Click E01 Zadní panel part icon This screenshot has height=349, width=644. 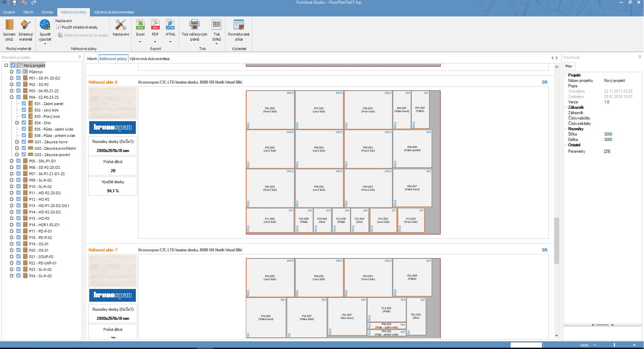pos(31,104)
